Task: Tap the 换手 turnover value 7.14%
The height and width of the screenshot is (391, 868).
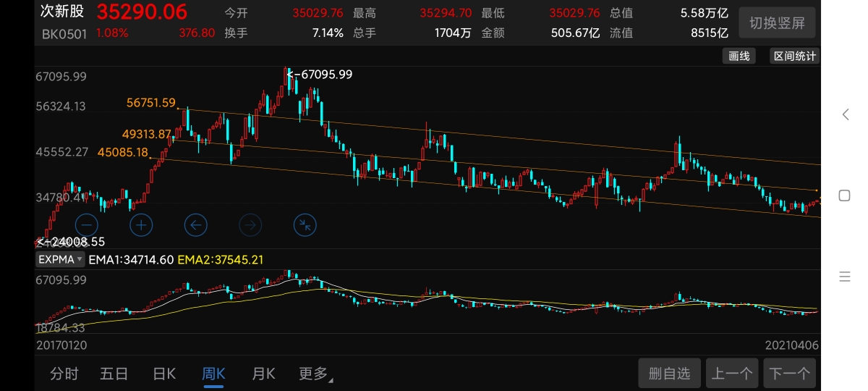Action: [x=328, y=33]
